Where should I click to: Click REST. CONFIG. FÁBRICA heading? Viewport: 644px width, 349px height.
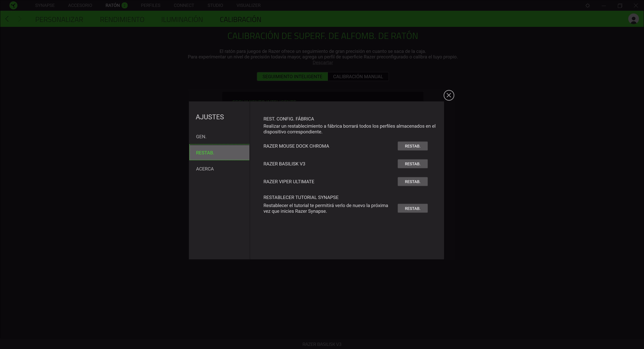(x=288, y=119)
